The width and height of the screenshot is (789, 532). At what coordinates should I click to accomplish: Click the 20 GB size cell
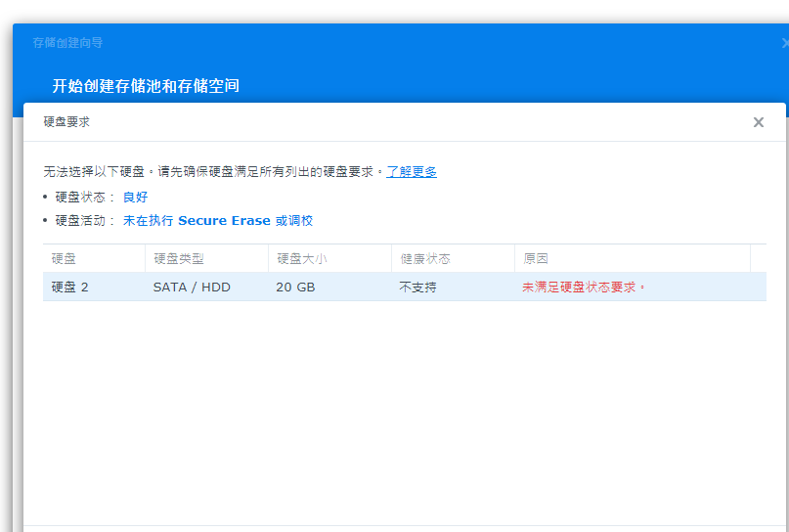tap(294, 288)
